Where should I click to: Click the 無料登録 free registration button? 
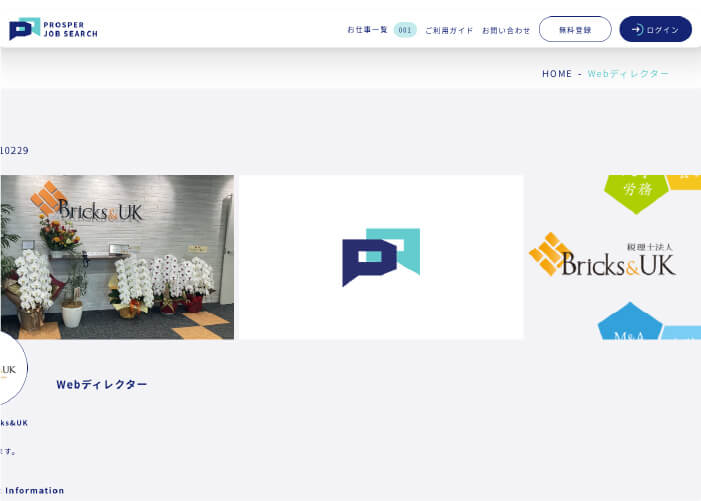575,29
